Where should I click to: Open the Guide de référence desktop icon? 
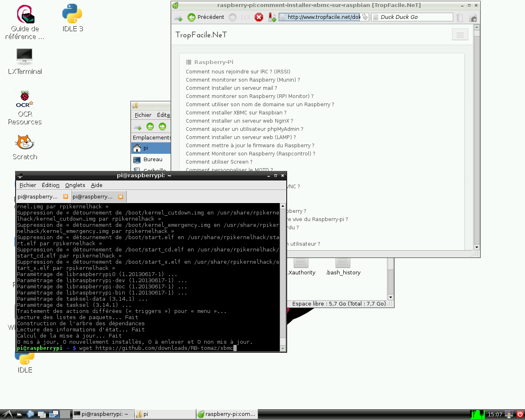[x=25, y=23]
